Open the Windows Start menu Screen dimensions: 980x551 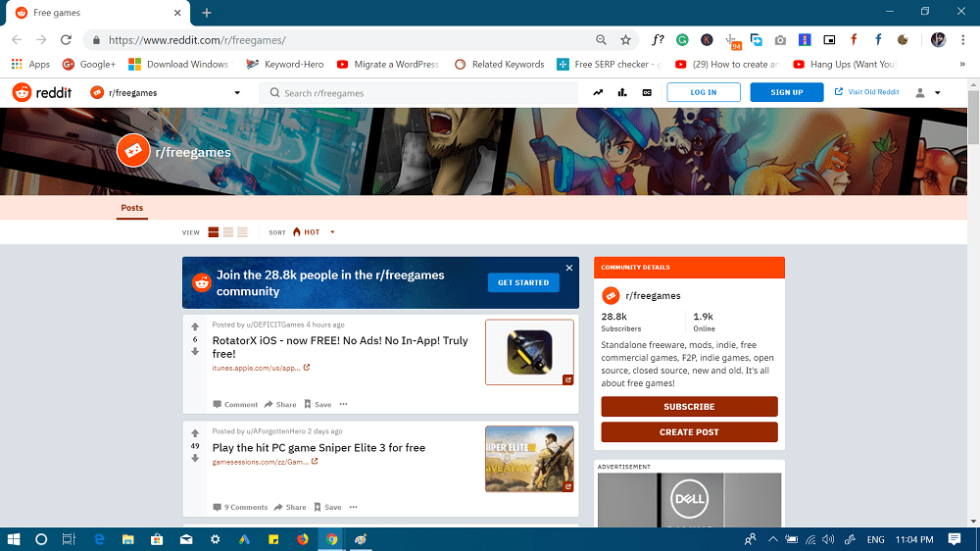tap(13, 539)
